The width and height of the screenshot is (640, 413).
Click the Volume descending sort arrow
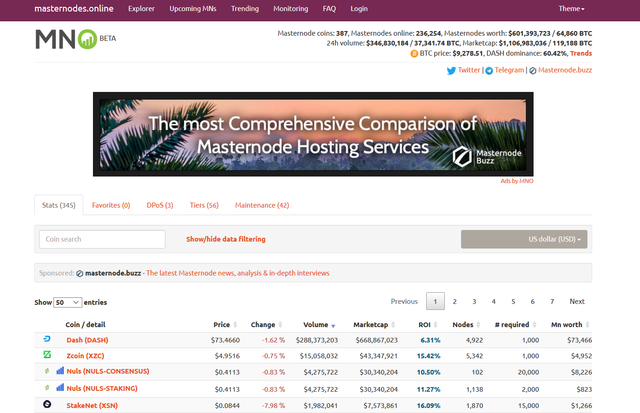[x=333, y=326]
